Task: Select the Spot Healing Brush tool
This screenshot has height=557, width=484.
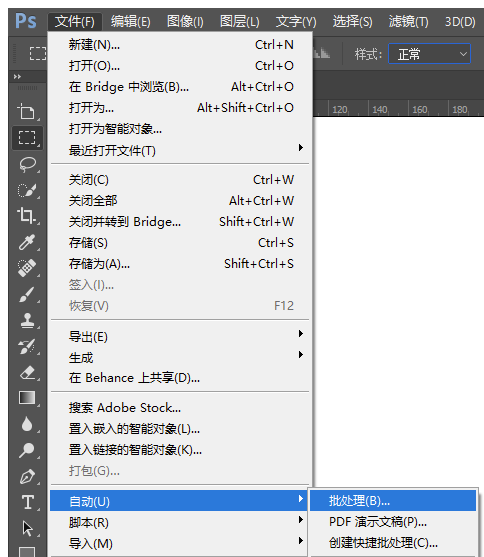Action: coord(27,268)
